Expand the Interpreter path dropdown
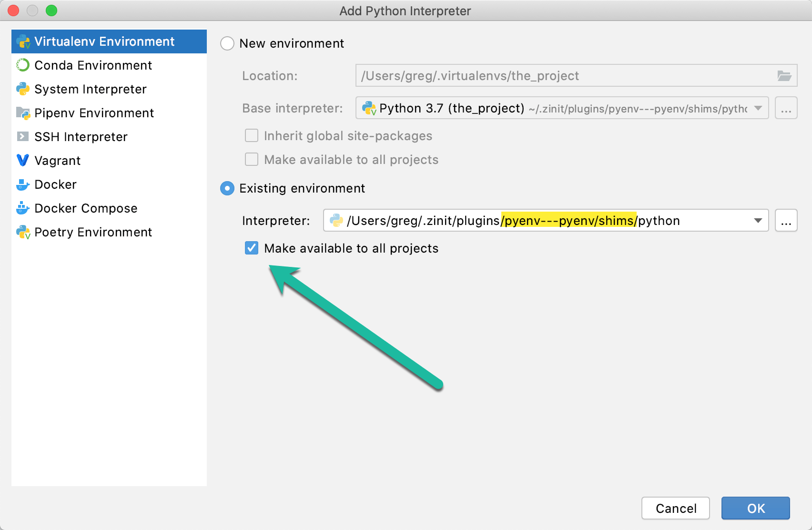The width and height of the screenshot is (812, 530). pyautogui.click(x=758, y=221)
